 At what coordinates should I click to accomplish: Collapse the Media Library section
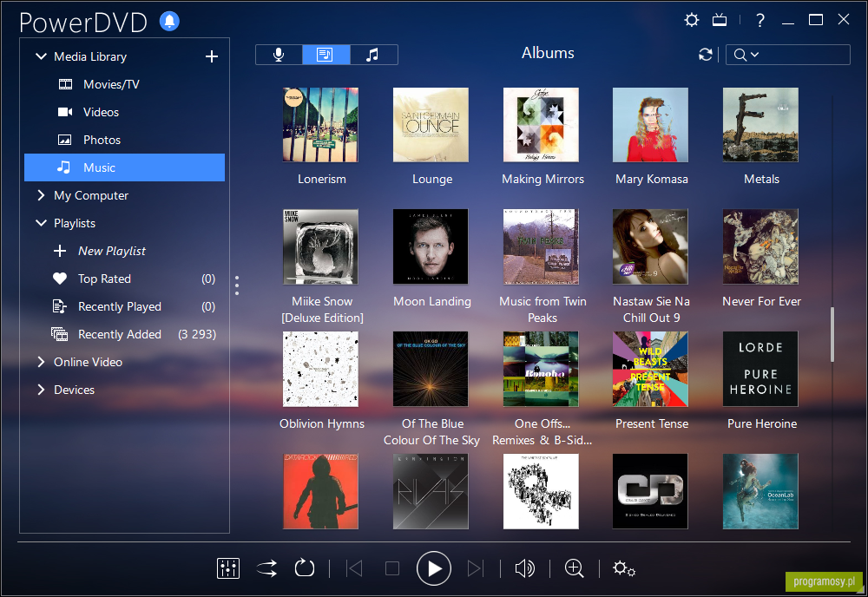(41, 56)
